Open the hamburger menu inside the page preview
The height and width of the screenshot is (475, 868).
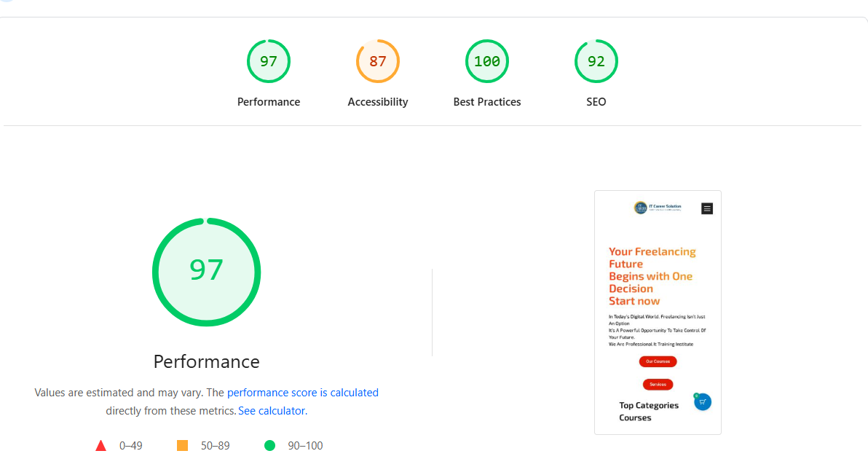[x=706, y=208]
